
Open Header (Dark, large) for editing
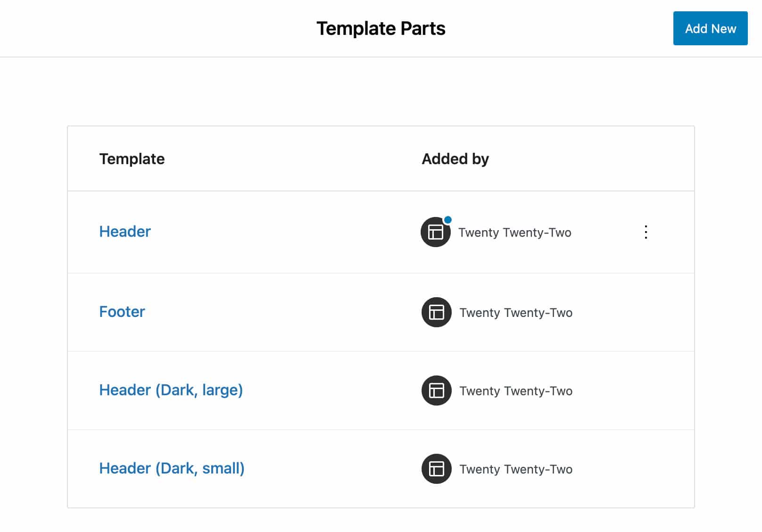[171, 390]
